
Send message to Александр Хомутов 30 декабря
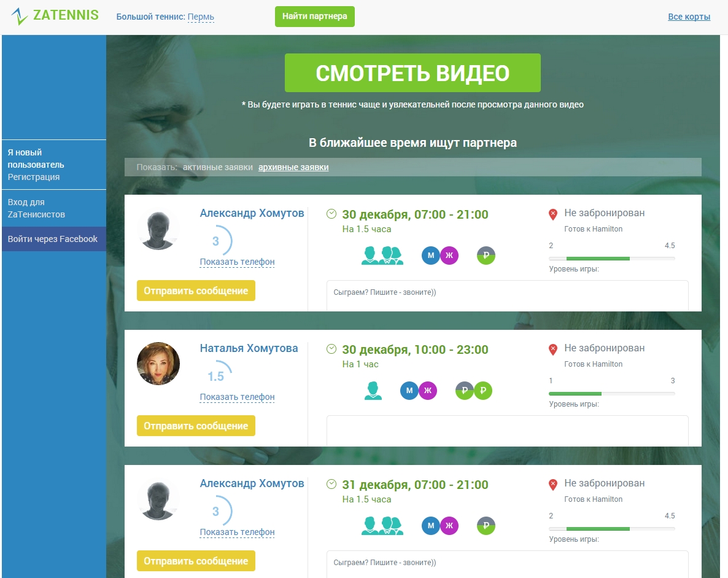pos(196,291)
